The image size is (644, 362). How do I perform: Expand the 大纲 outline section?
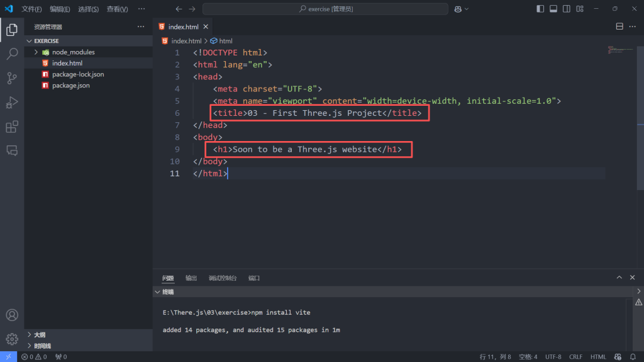(29, 335)
